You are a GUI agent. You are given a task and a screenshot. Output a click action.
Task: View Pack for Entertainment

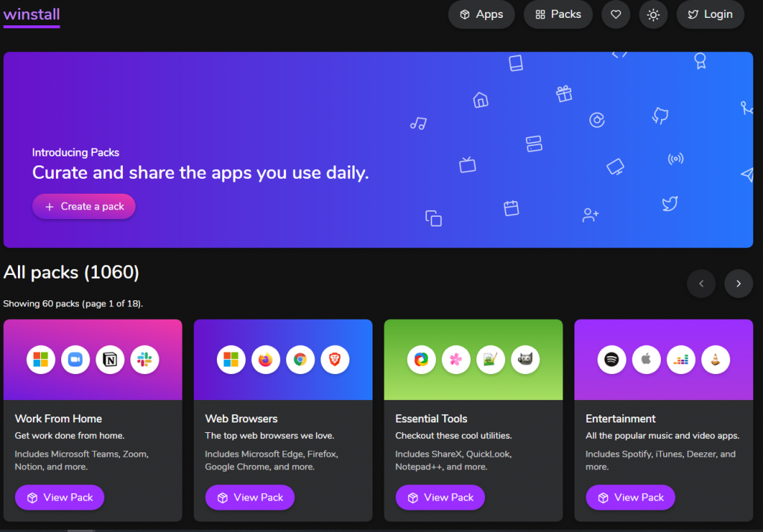[x=630, y=498]
